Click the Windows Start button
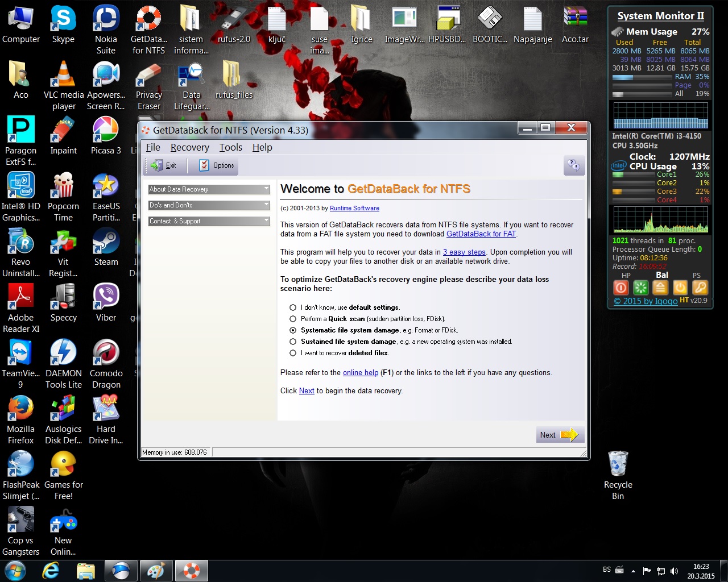This screenshot has width=728, height=582. pyautogui.click(x=15, y=570)
